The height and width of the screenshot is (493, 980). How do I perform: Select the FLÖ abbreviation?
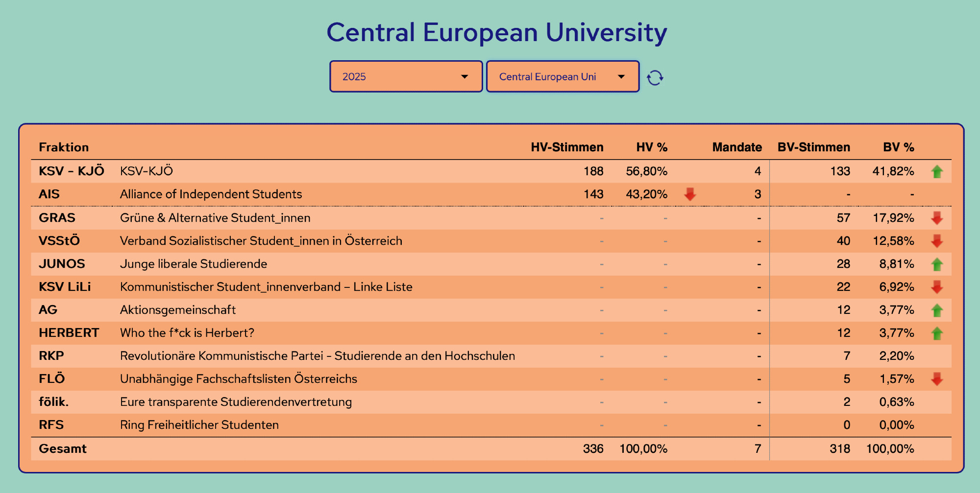coord(52,378)
